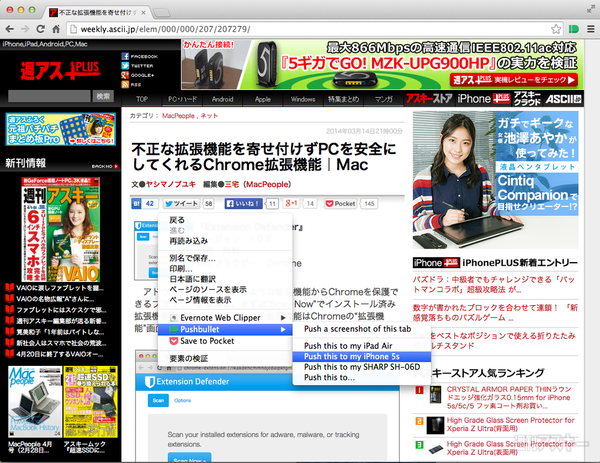Image resolution: width=600 pixels, height=463 pixels.
Task: Open the iPhone PLUS nav logo
Action: coord(483,99)
